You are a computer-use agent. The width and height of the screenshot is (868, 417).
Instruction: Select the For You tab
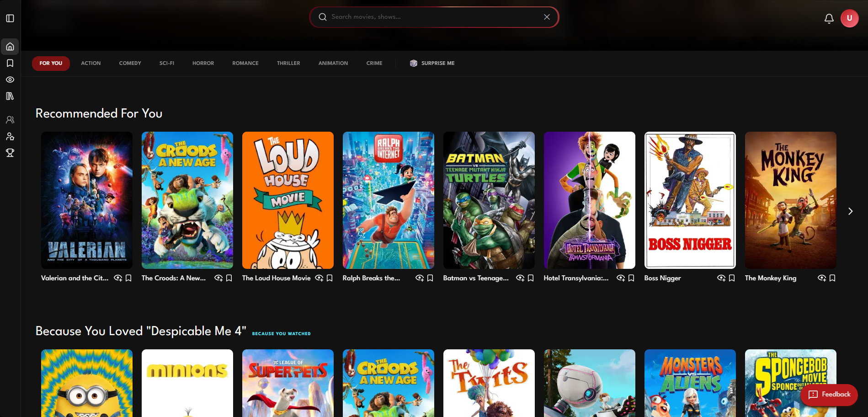point(51,64)
